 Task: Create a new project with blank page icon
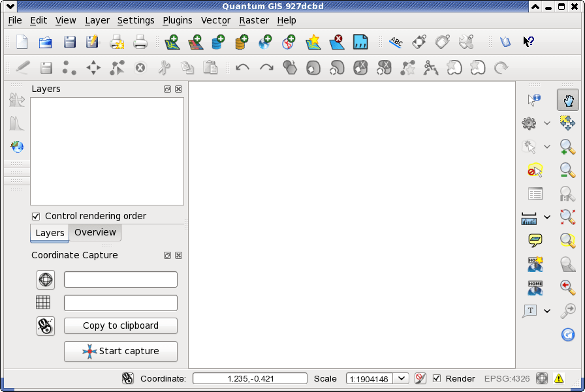pos(22,42)
